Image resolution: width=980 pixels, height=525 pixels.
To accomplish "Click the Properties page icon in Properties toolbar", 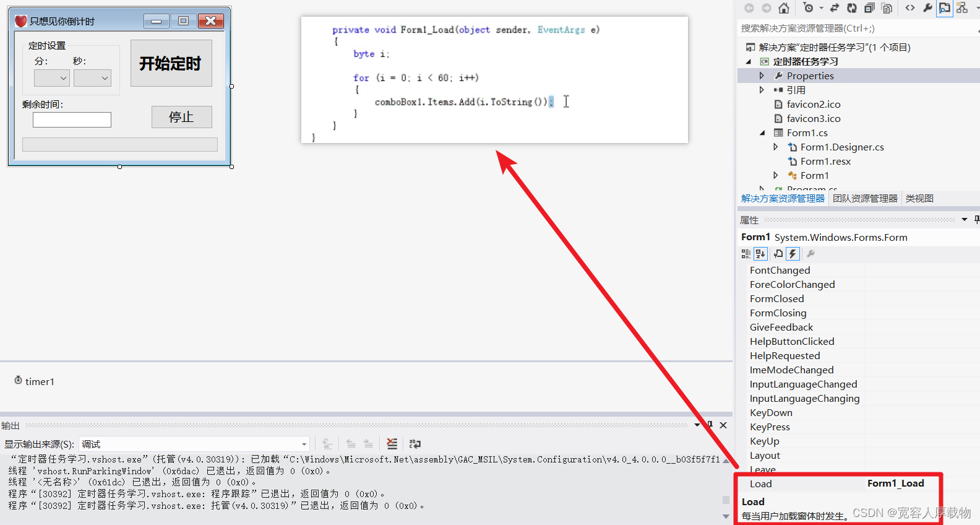I will click(778, 254).
